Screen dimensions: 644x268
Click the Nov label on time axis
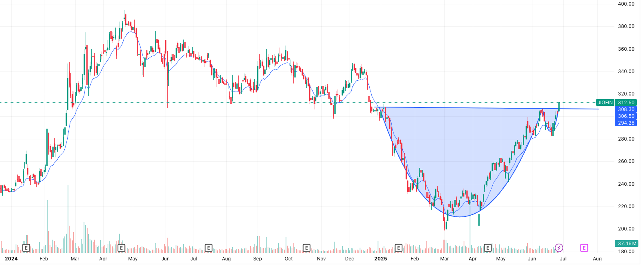(x=321, y=259)
